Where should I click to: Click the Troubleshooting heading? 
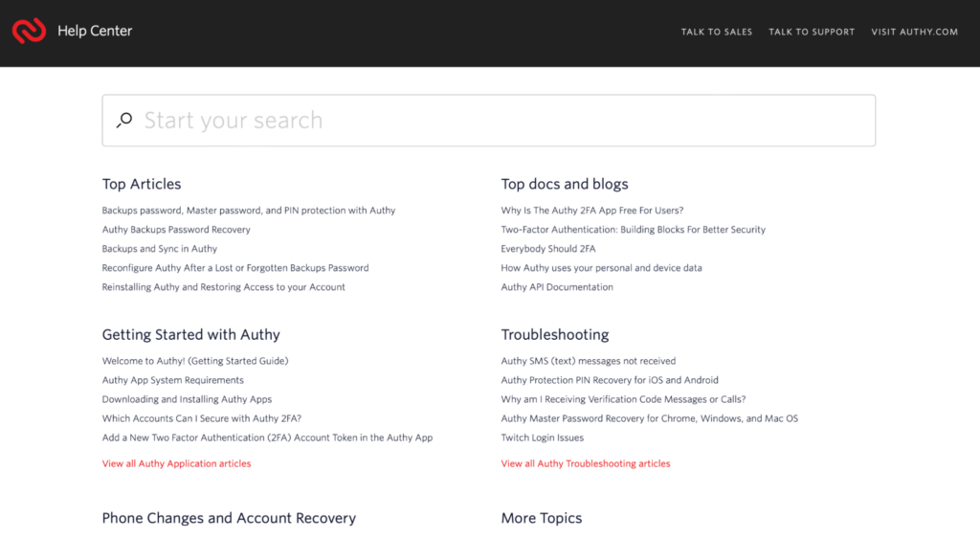tap(554, 334)
